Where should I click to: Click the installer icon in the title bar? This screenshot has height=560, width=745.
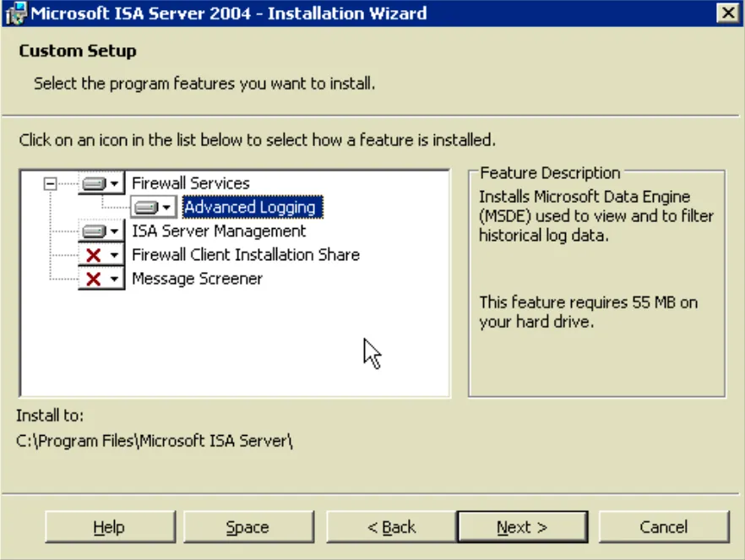click(14, 13)
